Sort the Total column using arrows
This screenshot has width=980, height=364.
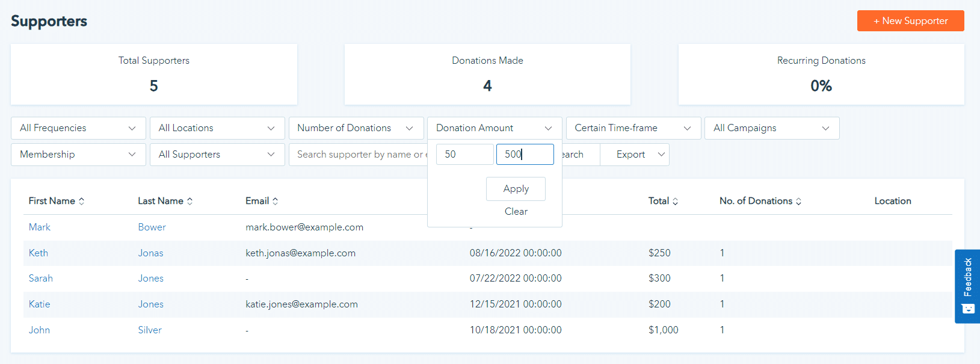[675, 202]
